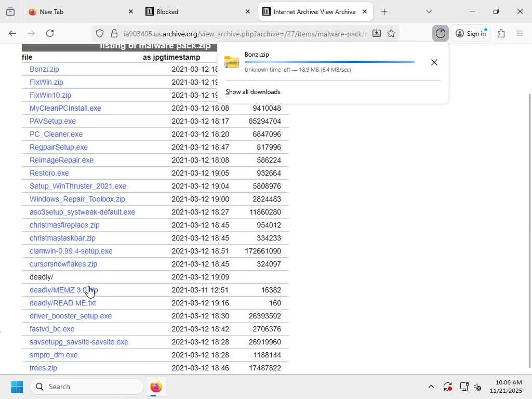The height and width of the screenshot is (399, 532).
Task: Show hidden system tray icons
Action: [431, 387]
